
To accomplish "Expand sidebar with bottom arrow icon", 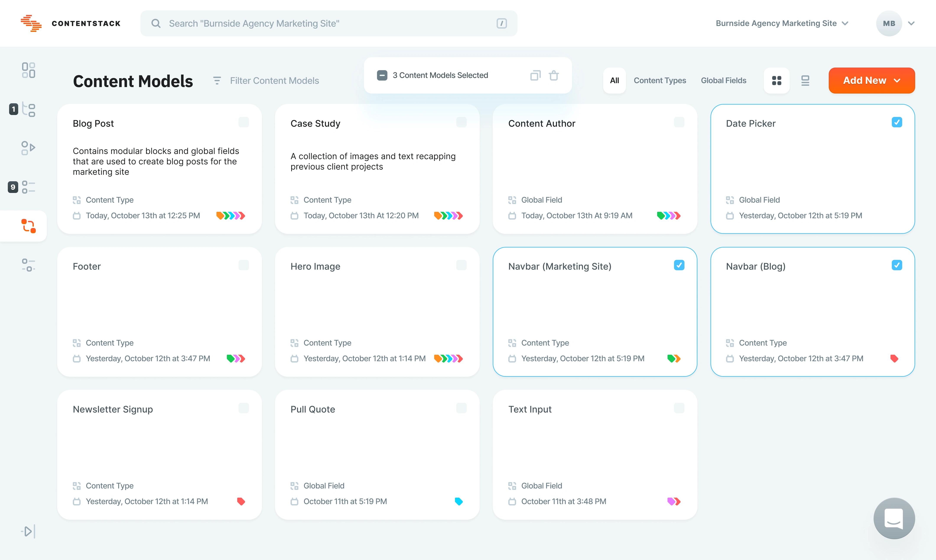I will (x=28, y=531).
